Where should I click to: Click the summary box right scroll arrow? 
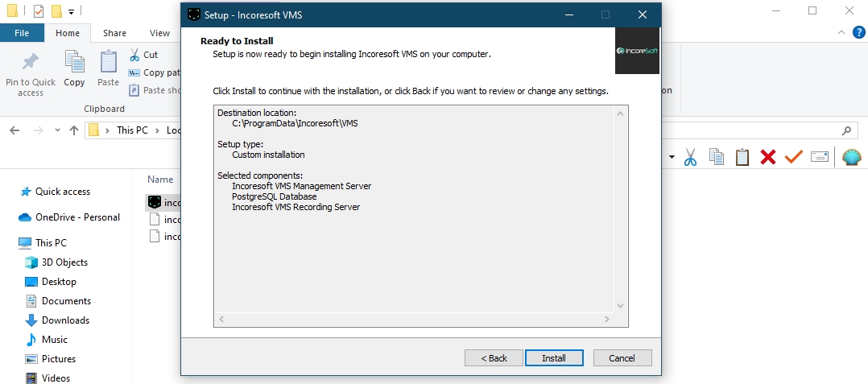pyautogui.click(x=607, y=320)
